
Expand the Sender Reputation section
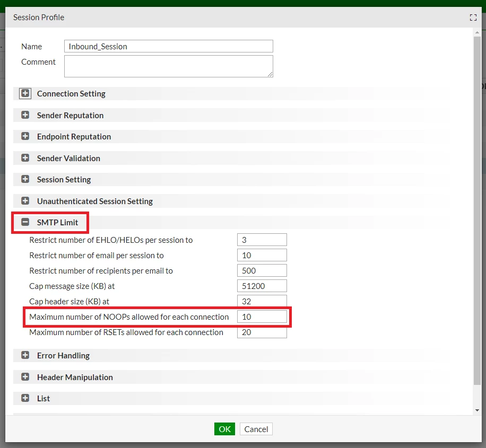[25, 115]
